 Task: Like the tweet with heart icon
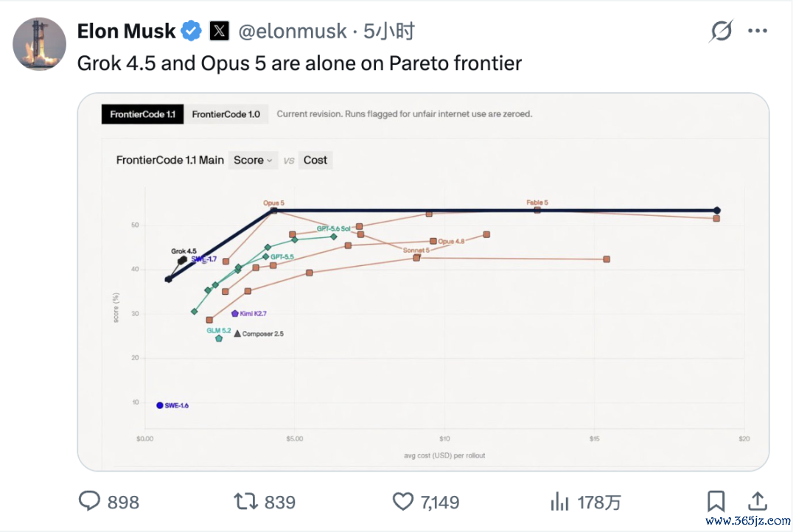click(403, 502)
